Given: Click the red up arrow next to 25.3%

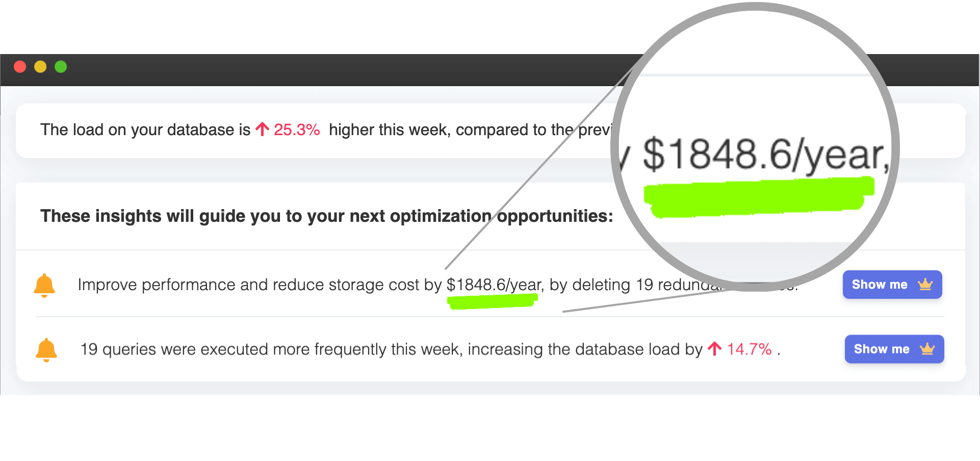Looking at the screenshot, I should click(262, 130).
